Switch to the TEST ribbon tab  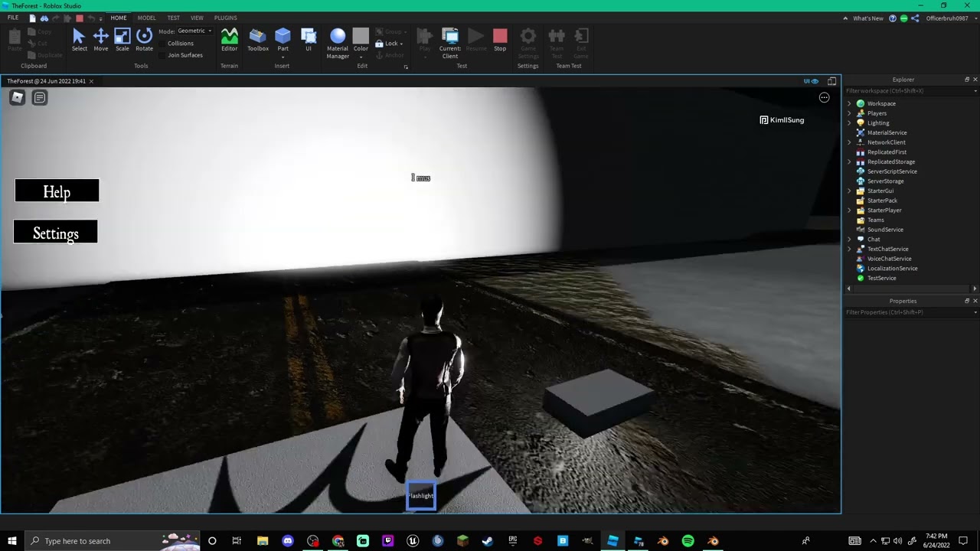[x=174, y=18]
